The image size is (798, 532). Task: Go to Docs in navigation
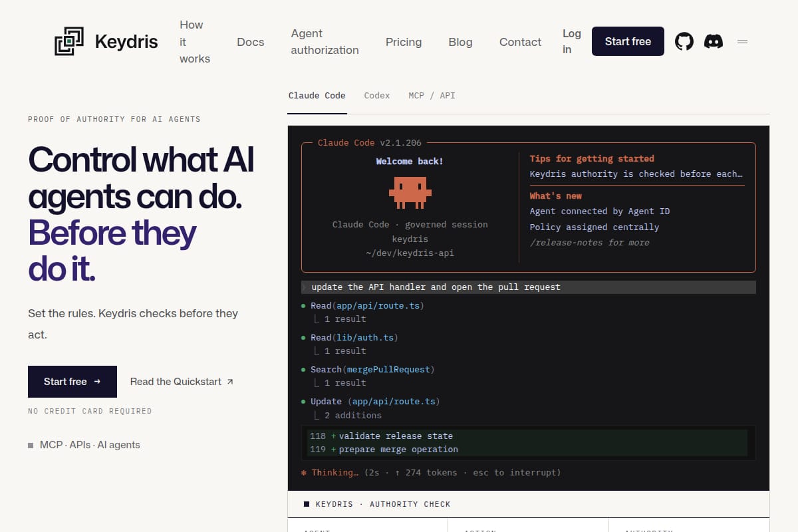[x=251, y=41]
